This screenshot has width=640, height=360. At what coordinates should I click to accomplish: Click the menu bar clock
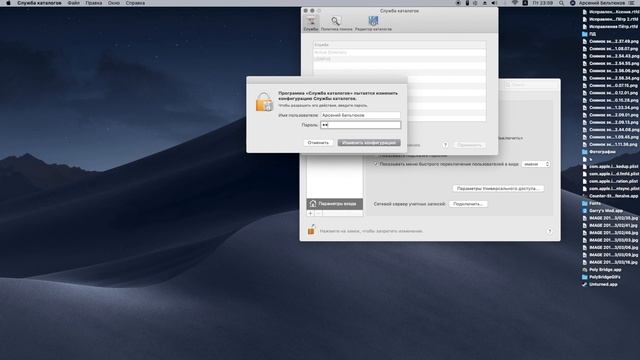543,3
